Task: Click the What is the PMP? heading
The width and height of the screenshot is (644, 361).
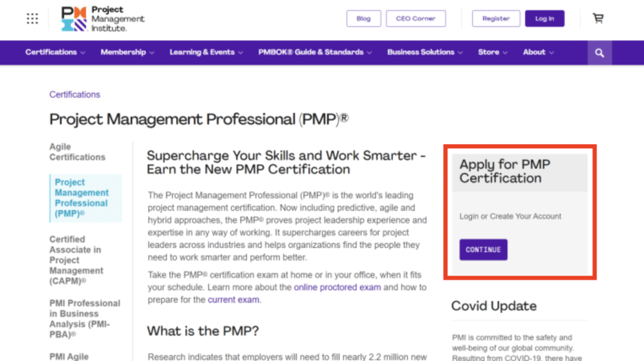Action: [203, 331]
